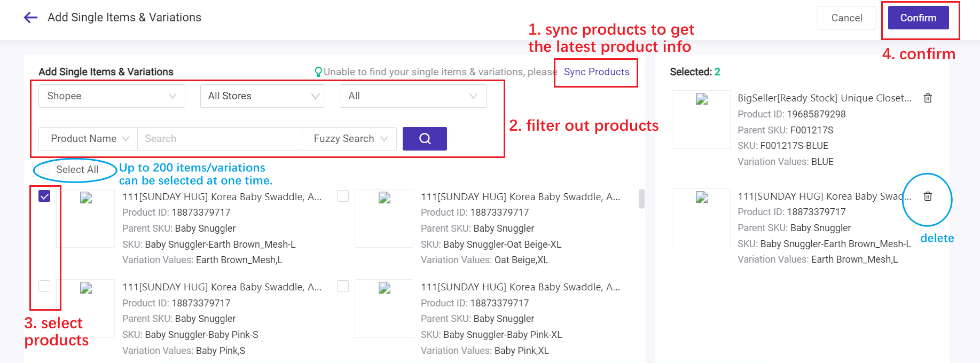Expand the All Stores dropdown
Screen dimensions: 980x363
pos(263,96)
